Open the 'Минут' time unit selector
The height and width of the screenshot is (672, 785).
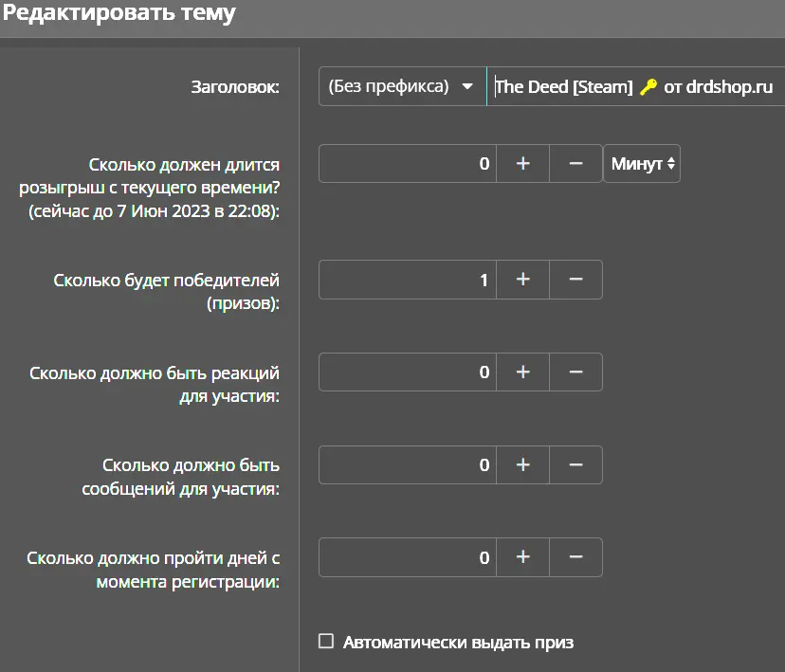click(642, 164)
